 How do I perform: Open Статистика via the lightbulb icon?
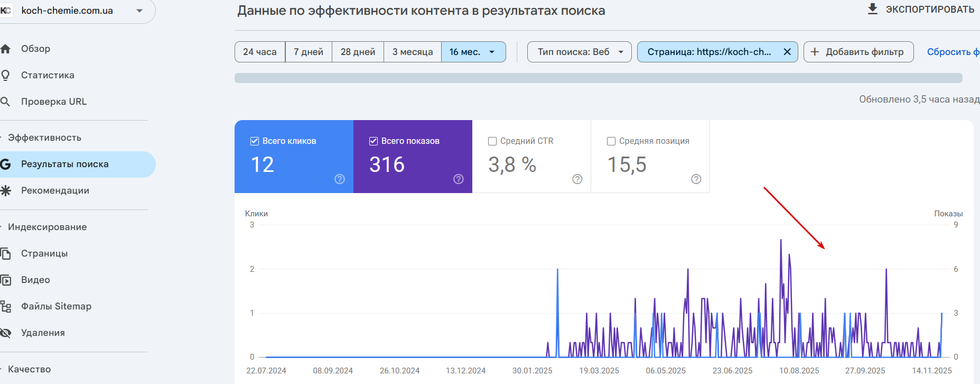click(x=5, y=75)
